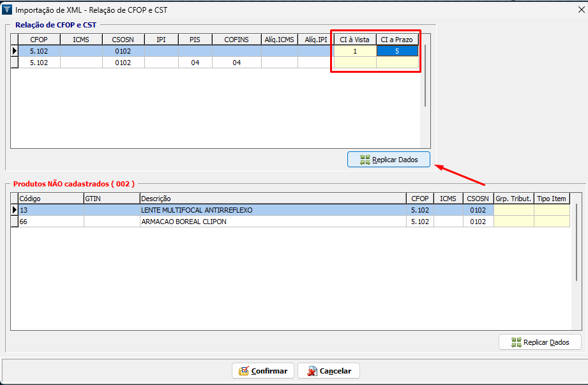Close the Importação de XML window
The width and height of the screenshot is (588, 385).
[579, 10]
